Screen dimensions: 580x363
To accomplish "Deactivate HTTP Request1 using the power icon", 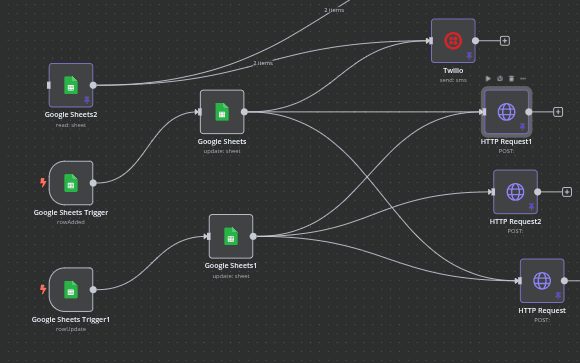I will tap(500, 78).
